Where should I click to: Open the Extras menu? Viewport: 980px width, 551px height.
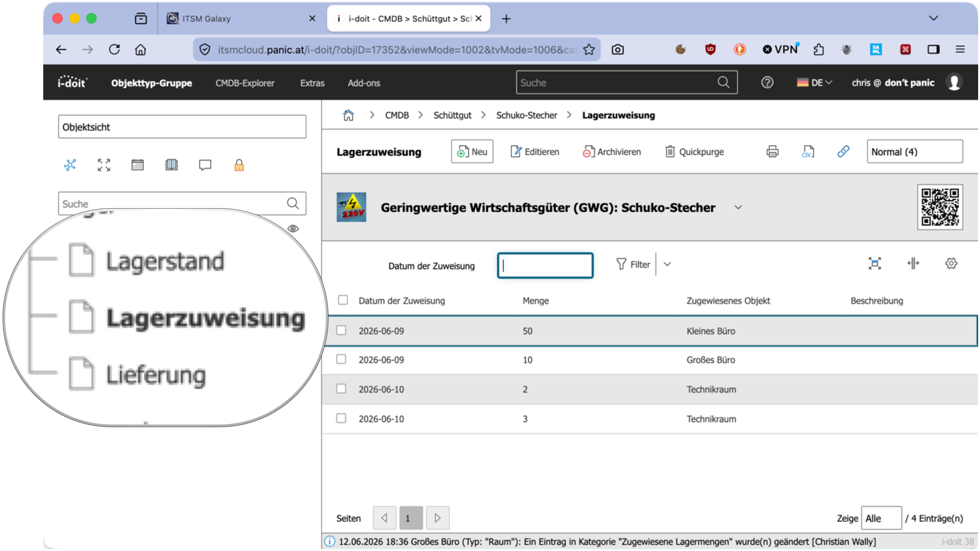pos(312,82)
